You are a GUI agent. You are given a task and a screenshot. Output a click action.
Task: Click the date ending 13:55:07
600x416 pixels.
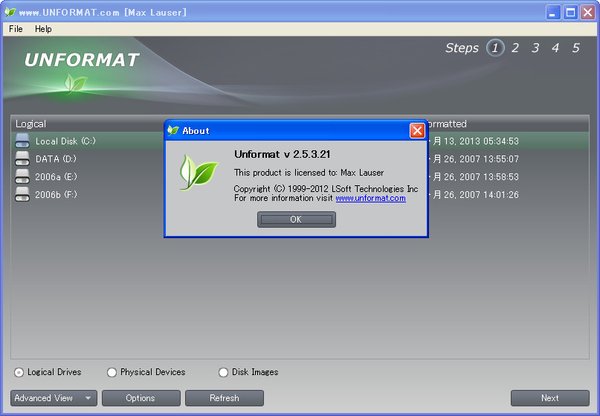474,159
